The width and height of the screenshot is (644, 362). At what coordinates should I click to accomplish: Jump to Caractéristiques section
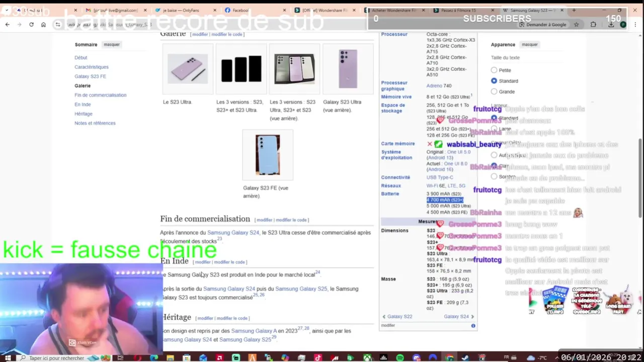tap(92, 67)
